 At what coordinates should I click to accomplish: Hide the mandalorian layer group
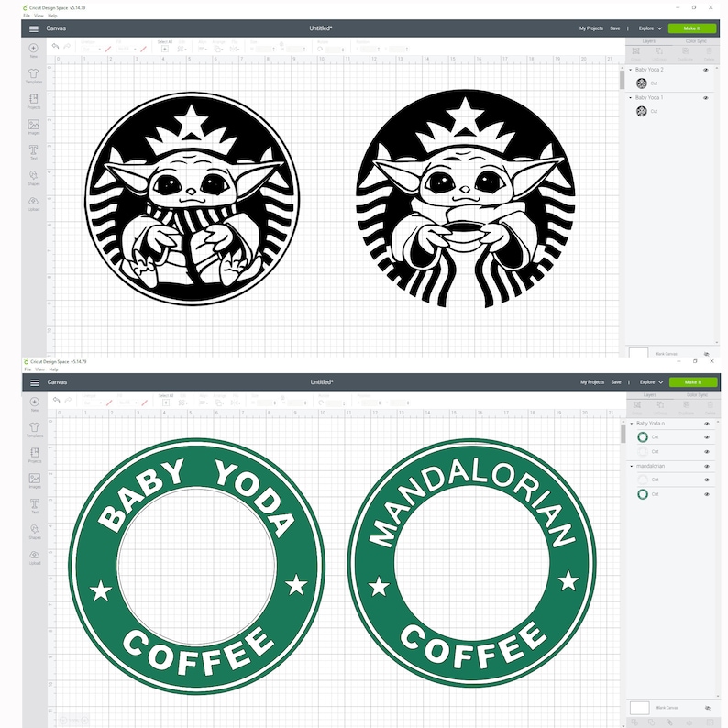(x=707, y=466)
